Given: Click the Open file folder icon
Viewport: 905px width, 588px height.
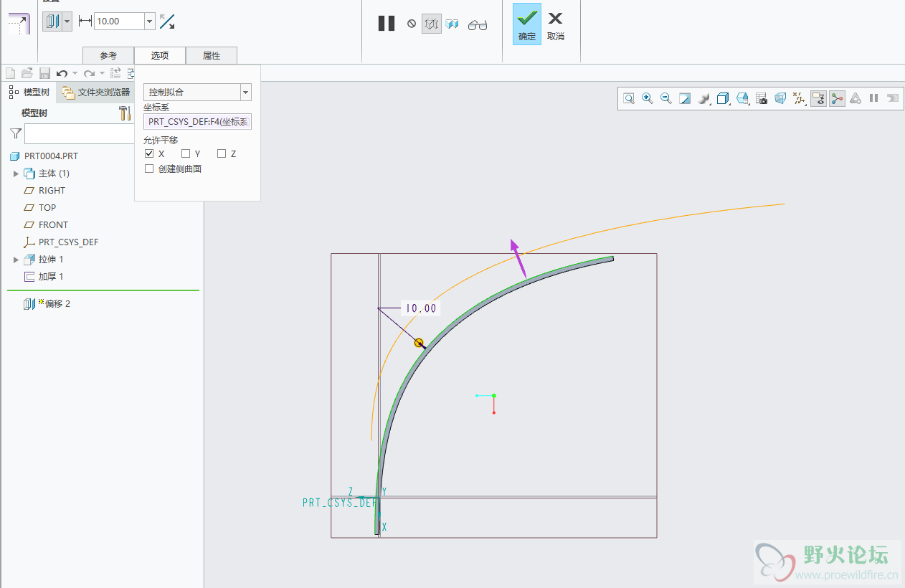Looking at the screenshot, I should [x=27, y=73].
